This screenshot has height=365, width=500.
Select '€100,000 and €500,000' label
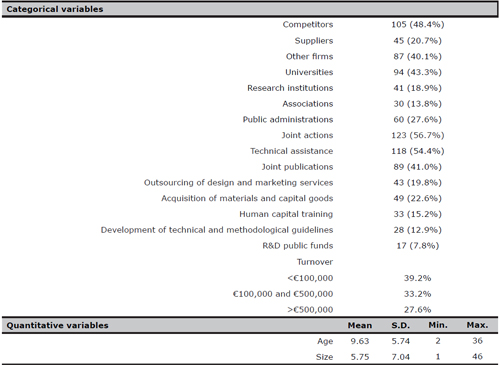[283, 294]
